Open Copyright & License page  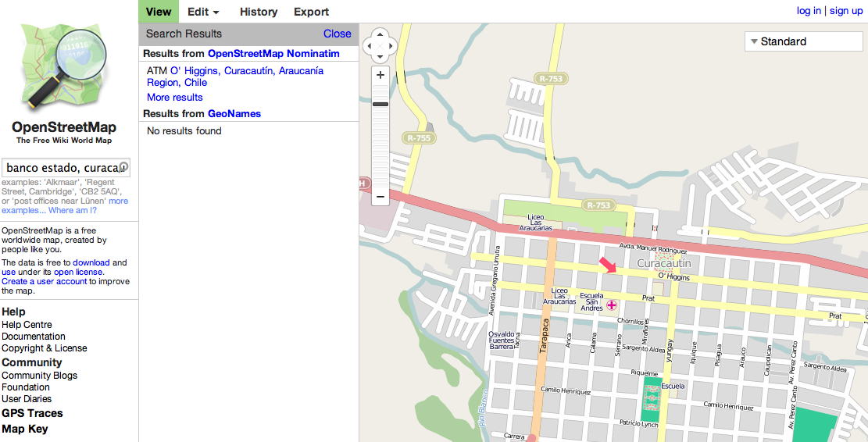pyautogui.click(x=45, y=348)
